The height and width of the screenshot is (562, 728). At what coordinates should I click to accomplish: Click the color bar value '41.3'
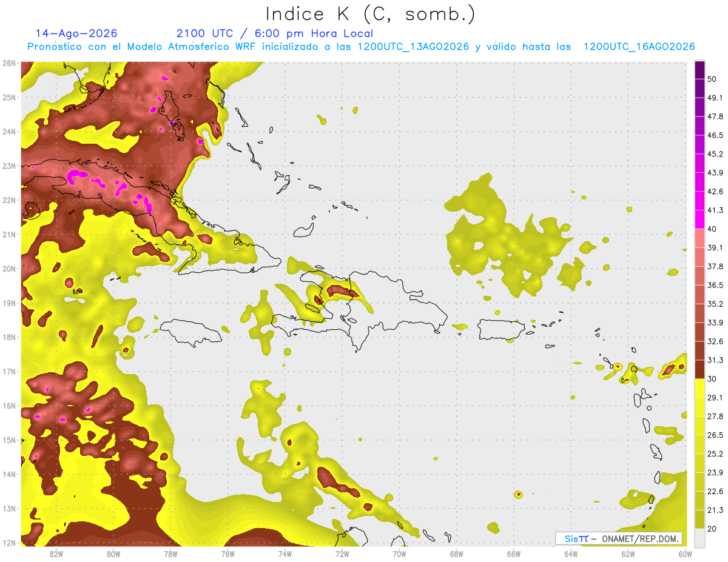[x=715, y=210]
